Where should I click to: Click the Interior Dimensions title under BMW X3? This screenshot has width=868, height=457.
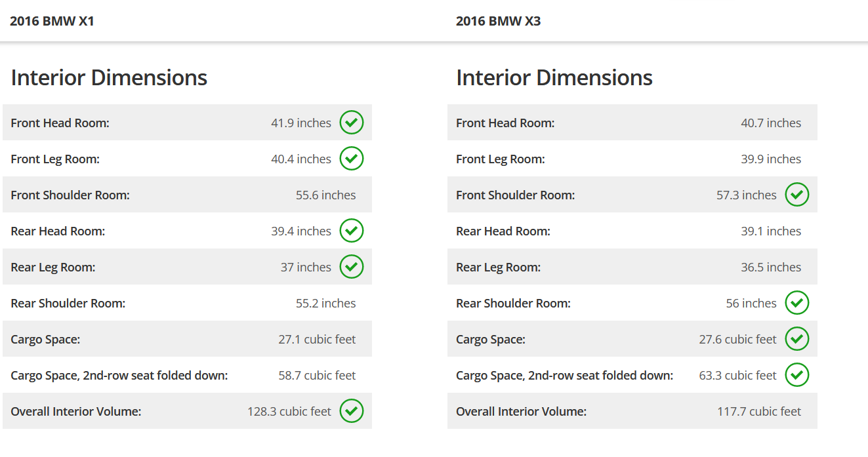554,77
